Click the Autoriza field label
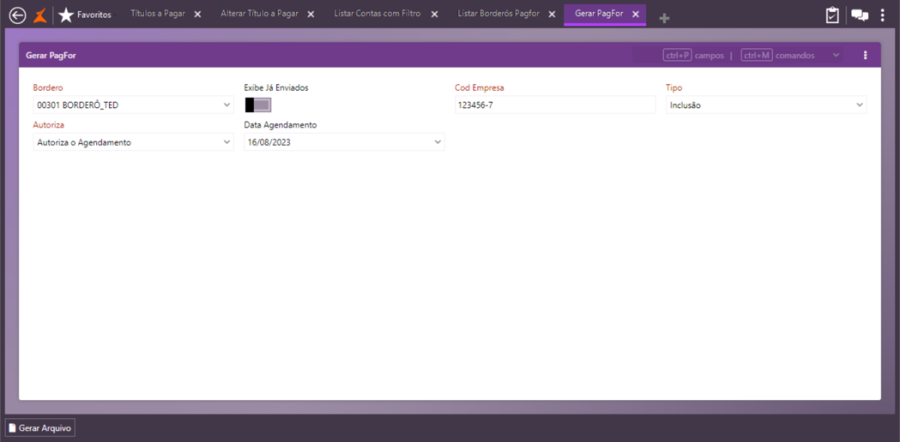 (x=49, y=125)
